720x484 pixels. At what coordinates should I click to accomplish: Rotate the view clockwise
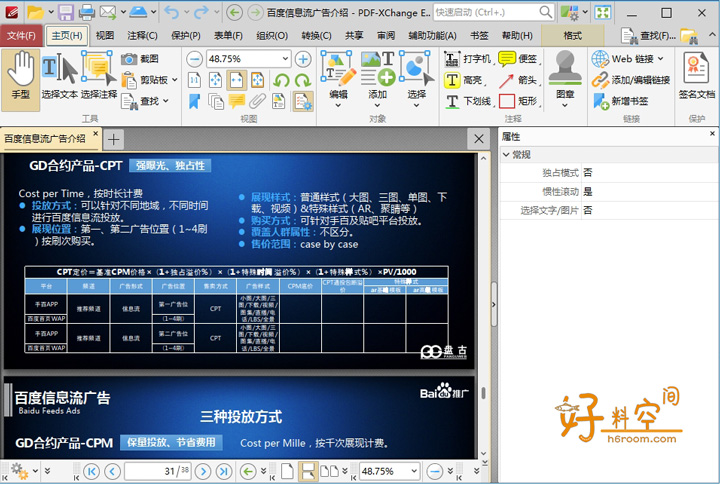coord(303,80)
